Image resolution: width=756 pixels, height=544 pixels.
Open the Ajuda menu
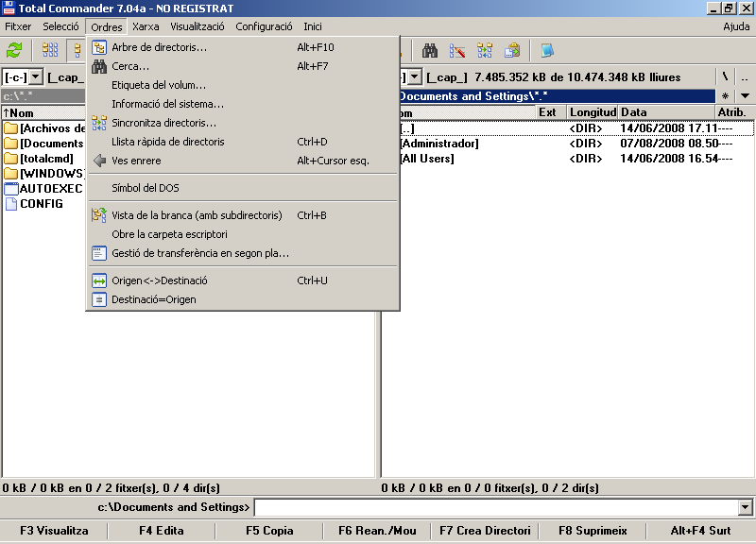tap(736, 26)
